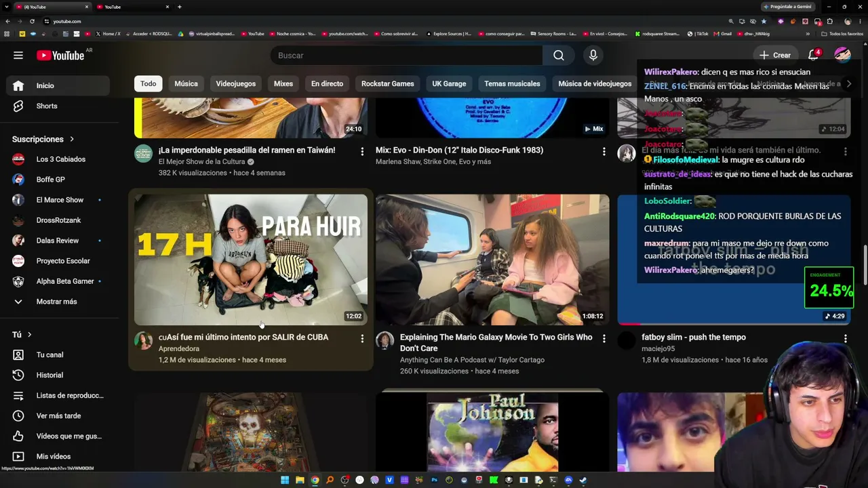Play the Mario Galaxy podcast thumbnail
Image resolution: width=868 pixels, height=488 pixels.
pyautogui.click(x=492, y=260)
